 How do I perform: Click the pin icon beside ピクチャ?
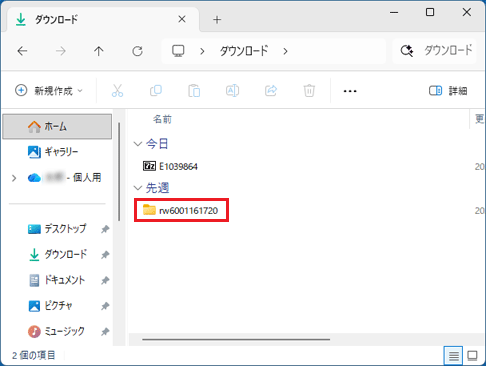click(105, 306)
